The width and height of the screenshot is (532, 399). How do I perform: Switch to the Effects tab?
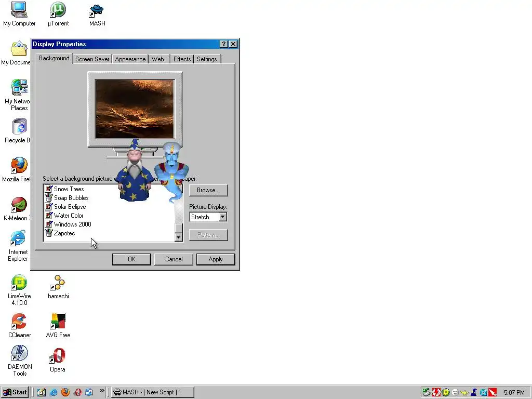pyautogui.click(x=182, y=59)
